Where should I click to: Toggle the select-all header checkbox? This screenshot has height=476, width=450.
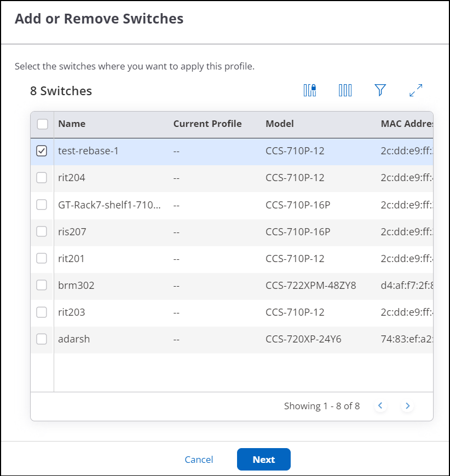coord(42,124)
